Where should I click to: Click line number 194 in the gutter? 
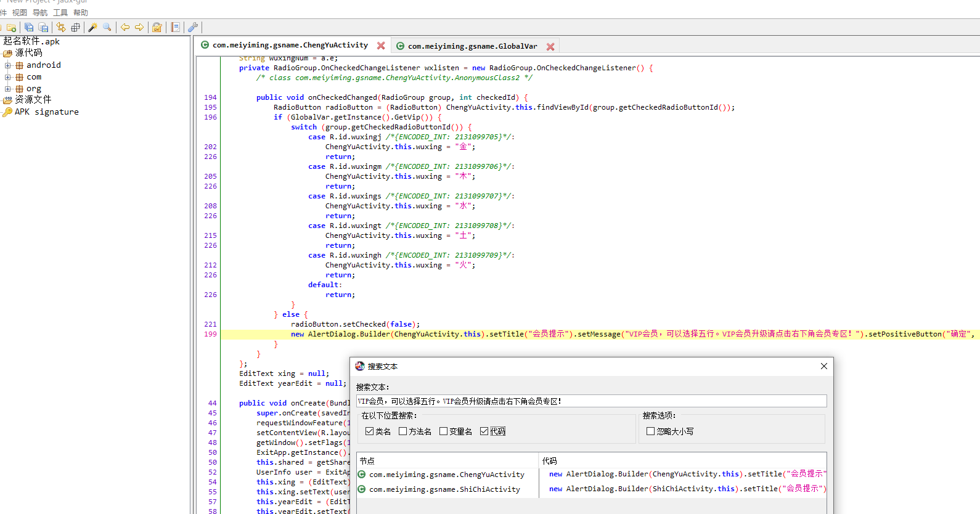pyautogui.click(x=210, y=97)
